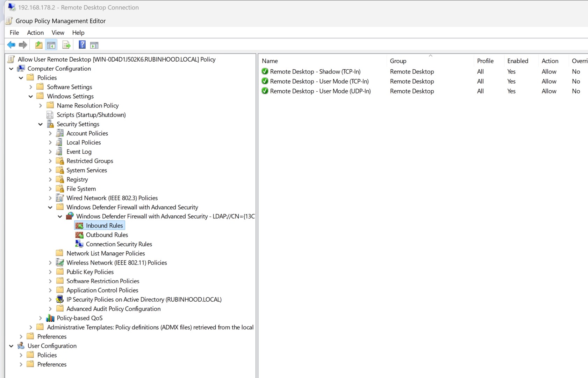Collapse the Windows Settings node

31,96
